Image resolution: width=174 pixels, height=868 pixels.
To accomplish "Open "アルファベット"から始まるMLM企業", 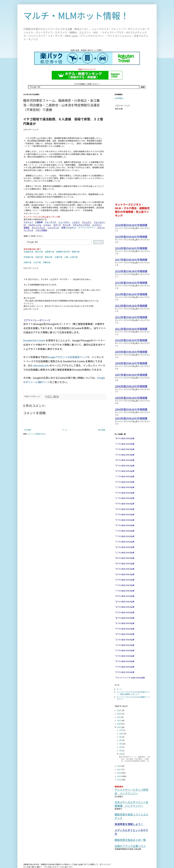I will (130, 678).
